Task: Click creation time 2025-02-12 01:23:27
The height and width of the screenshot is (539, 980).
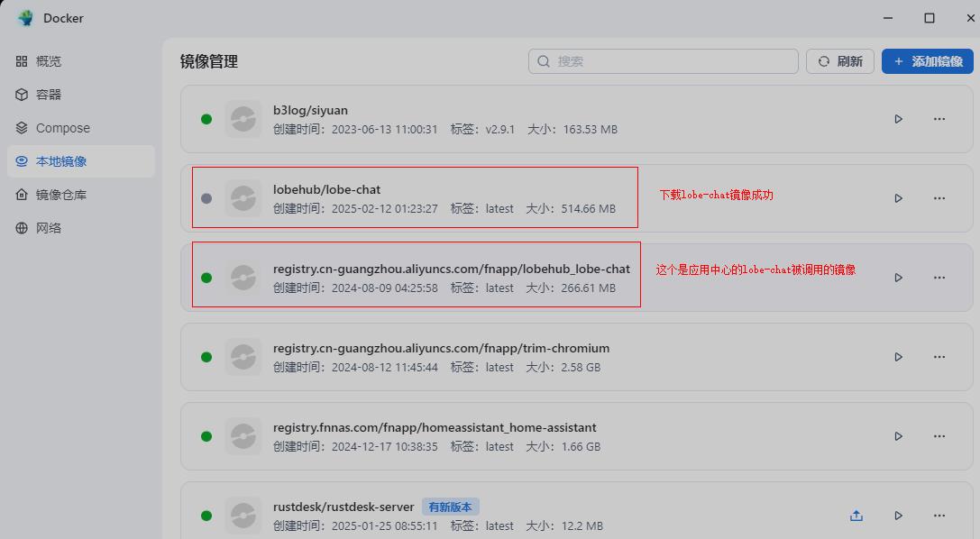Action: point(384,208)
